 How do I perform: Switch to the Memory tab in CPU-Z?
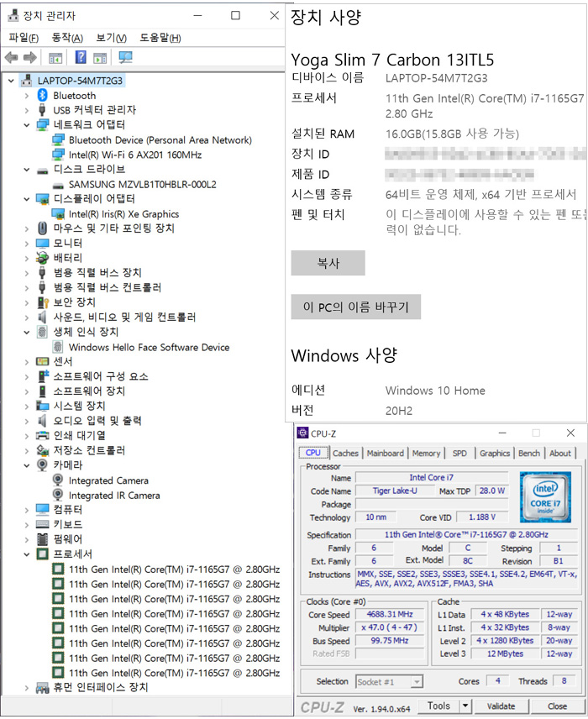[x=426, y=453]
